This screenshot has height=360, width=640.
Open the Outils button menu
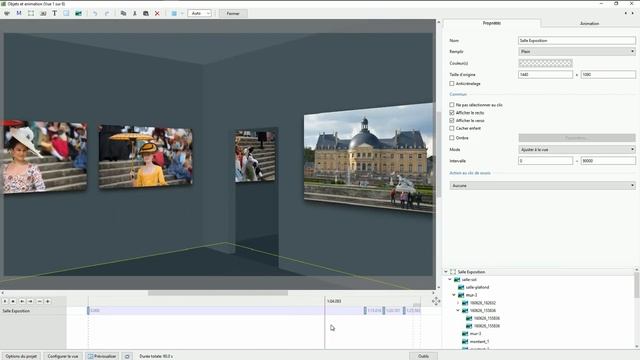click(423, 356)
